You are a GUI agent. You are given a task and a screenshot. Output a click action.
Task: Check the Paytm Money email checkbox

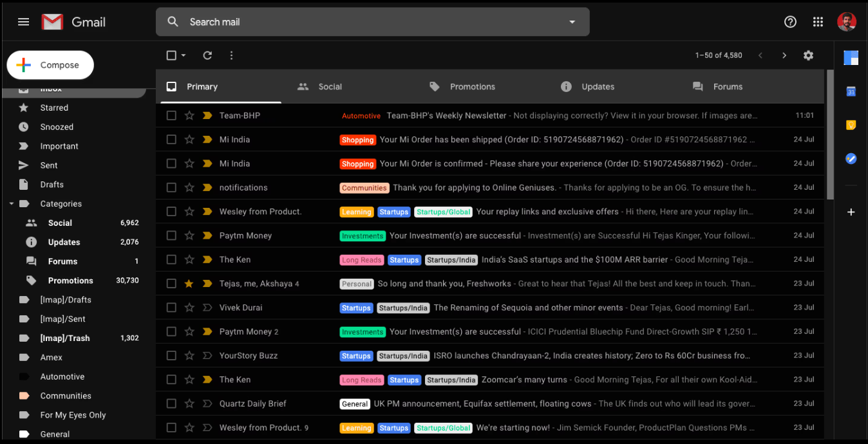click(x=171, y=236)
